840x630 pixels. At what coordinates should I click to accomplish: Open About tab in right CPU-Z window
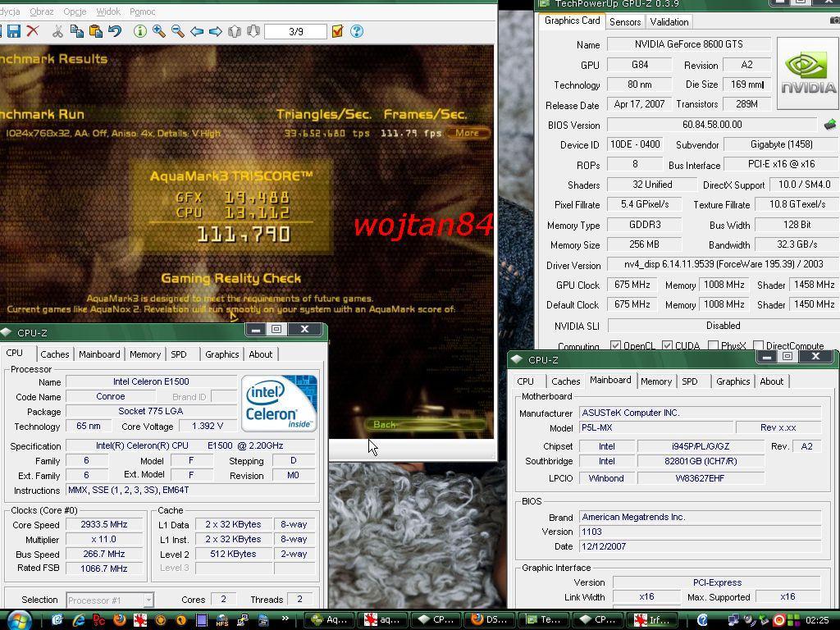(772, 381)
